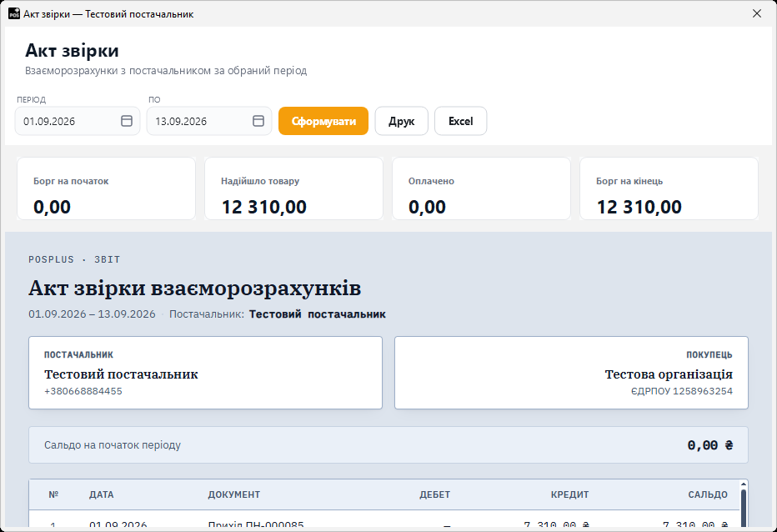Select the Надійшло товару card
The height and width of the screenshot is (532, 777).
tap(293, 188)
